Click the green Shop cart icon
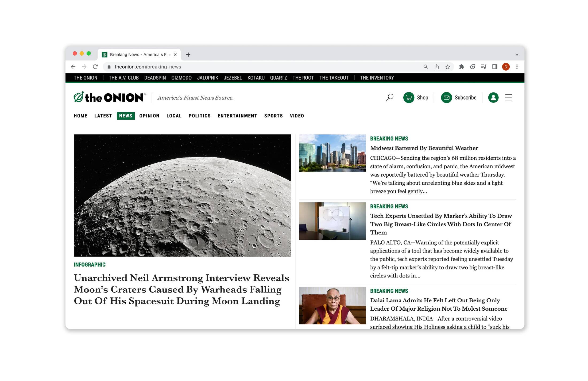588x381 pixels. (x=409, y=98)
